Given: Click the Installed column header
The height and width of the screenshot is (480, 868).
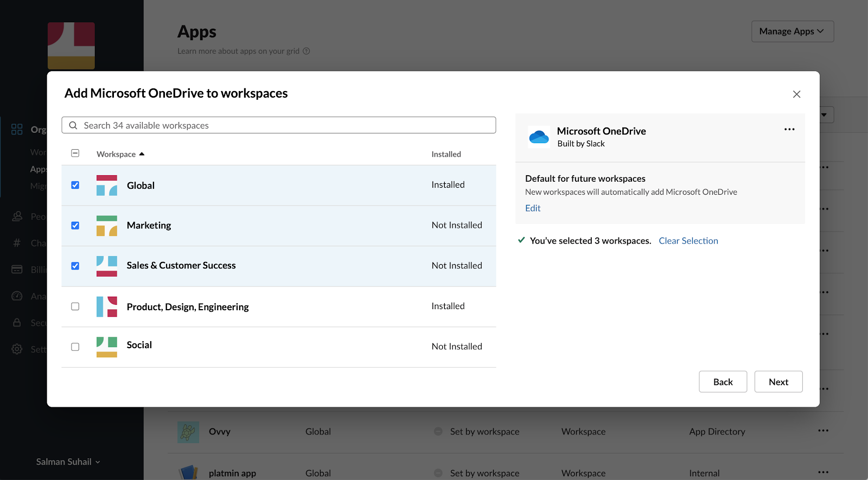Looking at the screenshot, I should click(x=446, y=154).
